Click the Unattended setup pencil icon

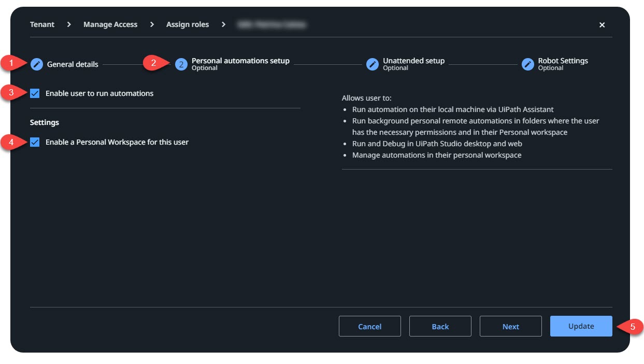[372, 64]
